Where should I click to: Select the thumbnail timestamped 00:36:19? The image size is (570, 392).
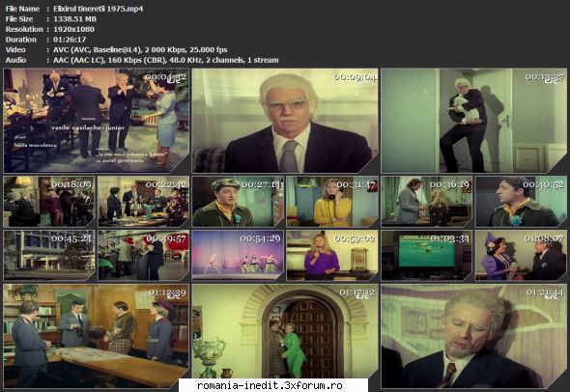426,202
